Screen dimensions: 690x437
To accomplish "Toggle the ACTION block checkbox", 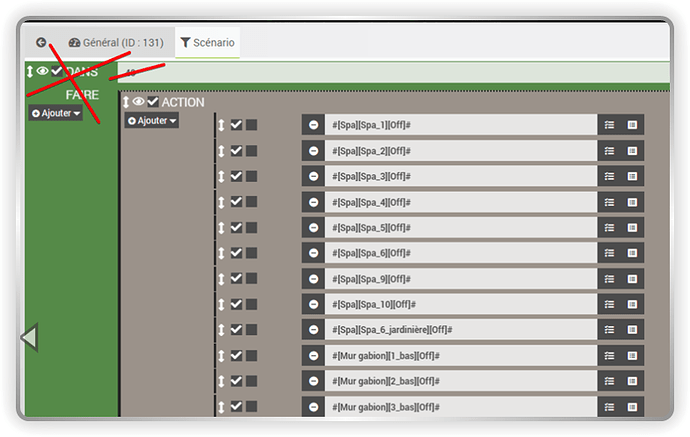I will click(153, 102).
